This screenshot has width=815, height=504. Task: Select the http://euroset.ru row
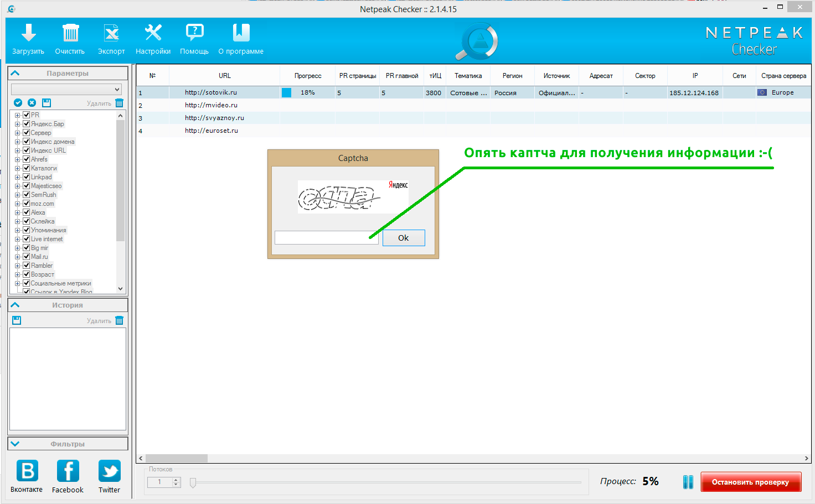click(x=474, y=131)
